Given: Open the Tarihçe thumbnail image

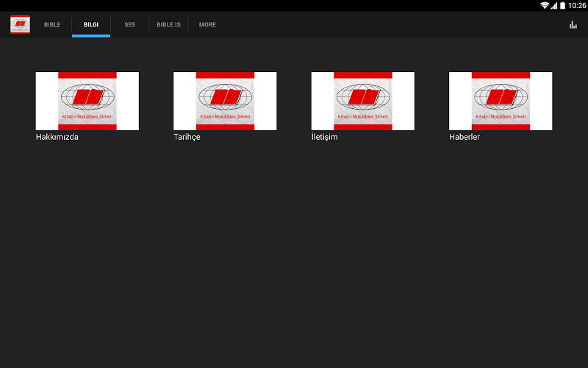Looking at the screenshot, I should pos(225,101).
